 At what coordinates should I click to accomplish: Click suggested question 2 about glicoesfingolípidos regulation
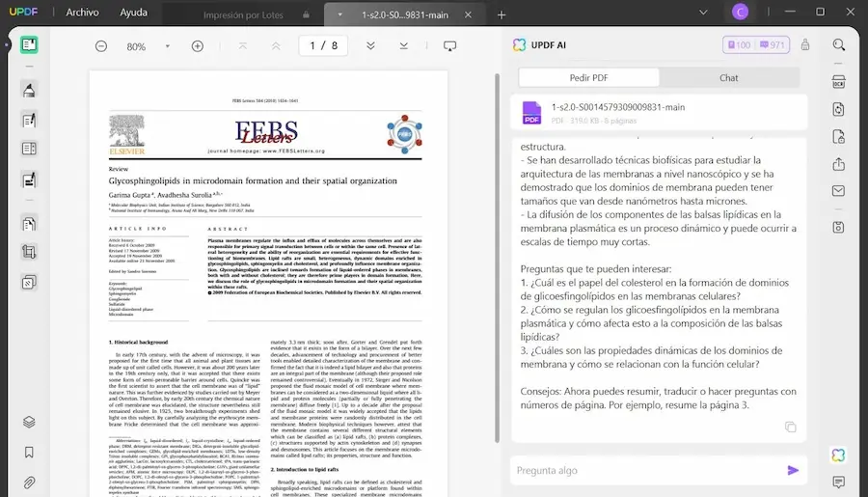point(651,323)
